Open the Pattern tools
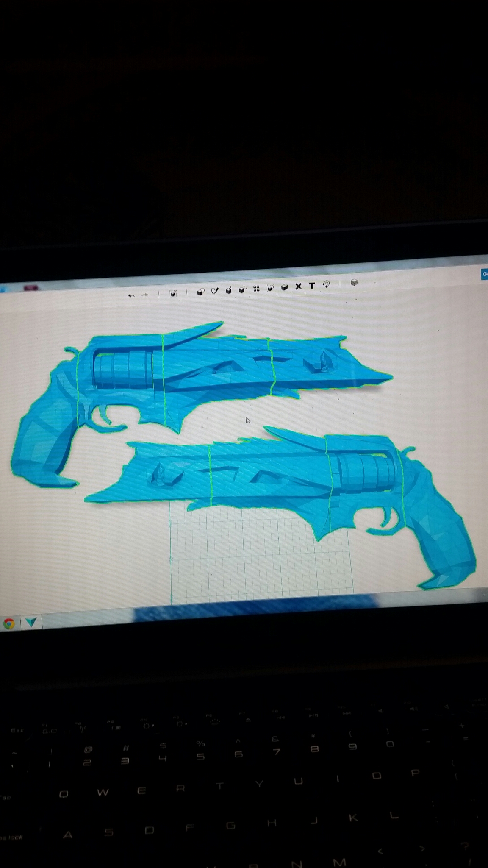The width and height of the screenshot is (488, 868). pyautogui.click(x=256, y=289)
